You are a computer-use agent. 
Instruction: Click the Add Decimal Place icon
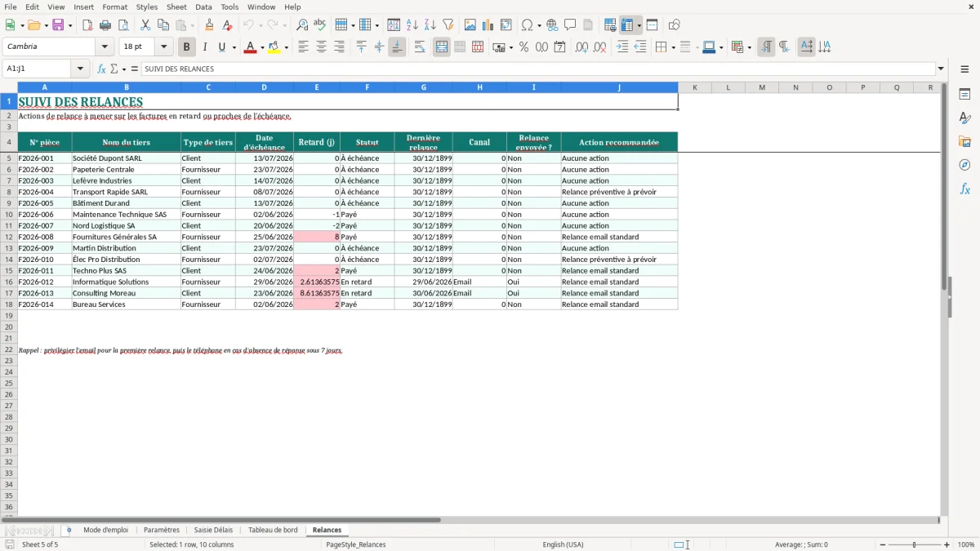point(582,47)
